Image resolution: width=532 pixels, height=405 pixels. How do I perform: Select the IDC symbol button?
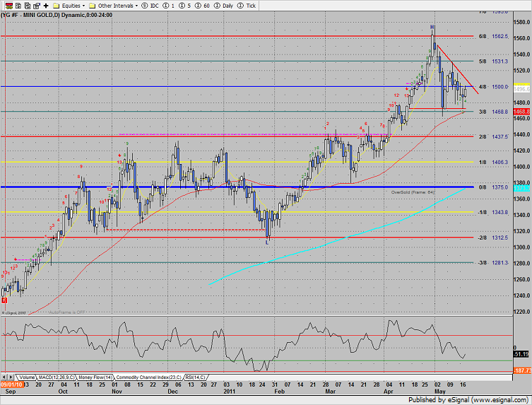(x=150, y=6)
